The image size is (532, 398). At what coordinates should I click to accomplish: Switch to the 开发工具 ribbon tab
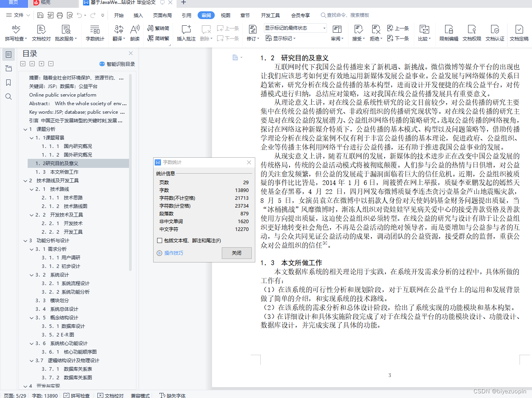pos(270,15)
